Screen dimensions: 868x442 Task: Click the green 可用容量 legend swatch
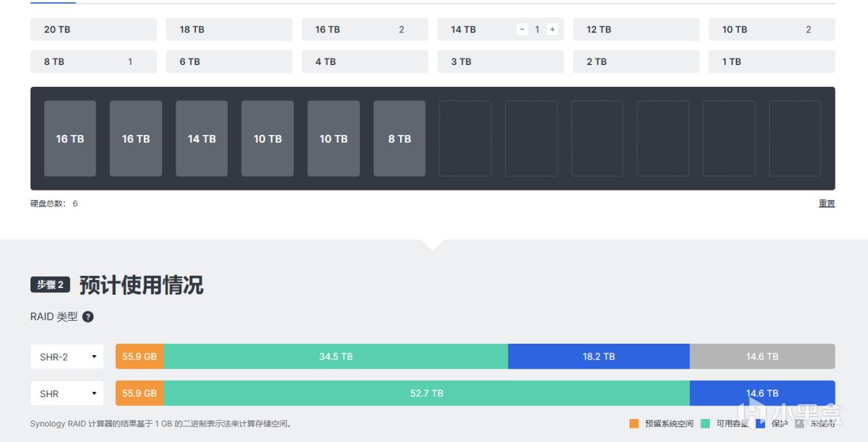[x=705, y=424]
